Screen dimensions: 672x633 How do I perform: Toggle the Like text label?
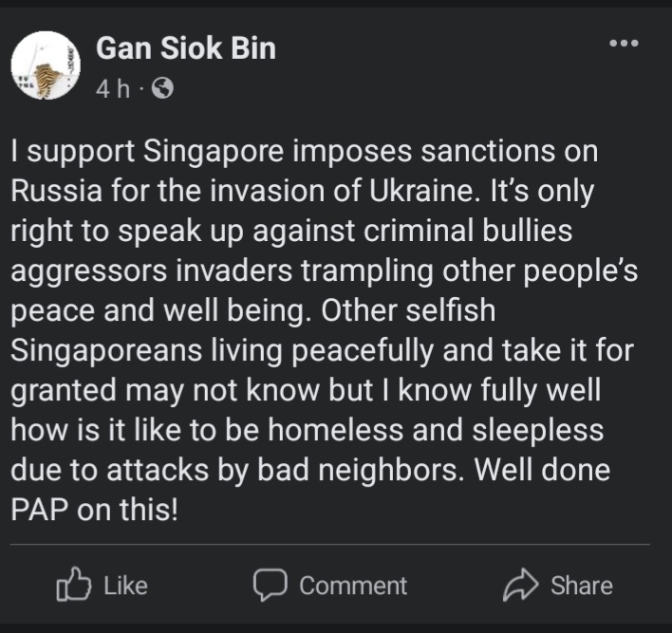pos(125,586)
